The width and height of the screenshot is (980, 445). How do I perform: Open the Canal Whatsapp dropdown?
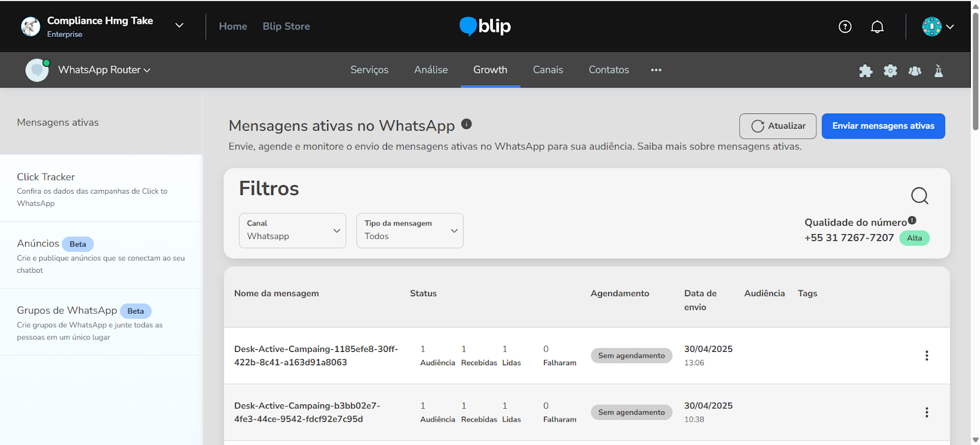[x=292, y=230]
